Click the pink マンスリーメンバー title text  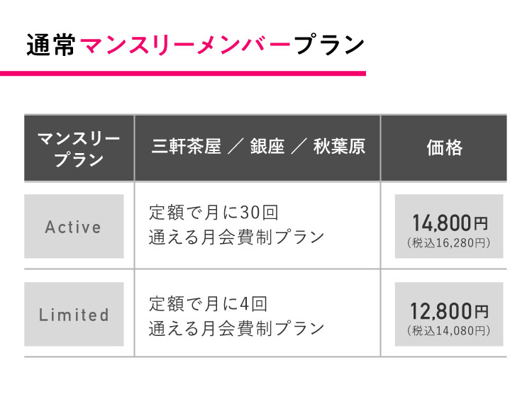(185, 45)
